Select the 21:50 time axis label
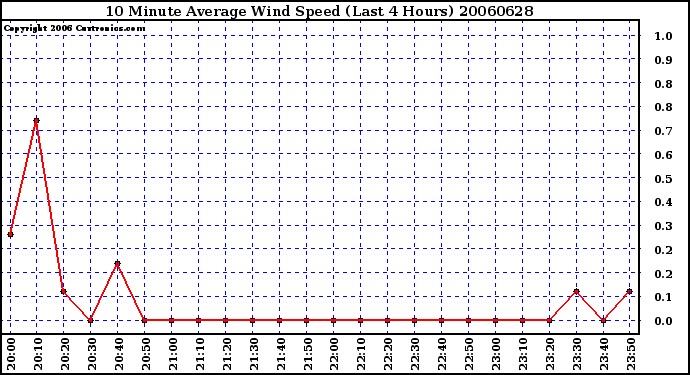 (x=308, y=354)
